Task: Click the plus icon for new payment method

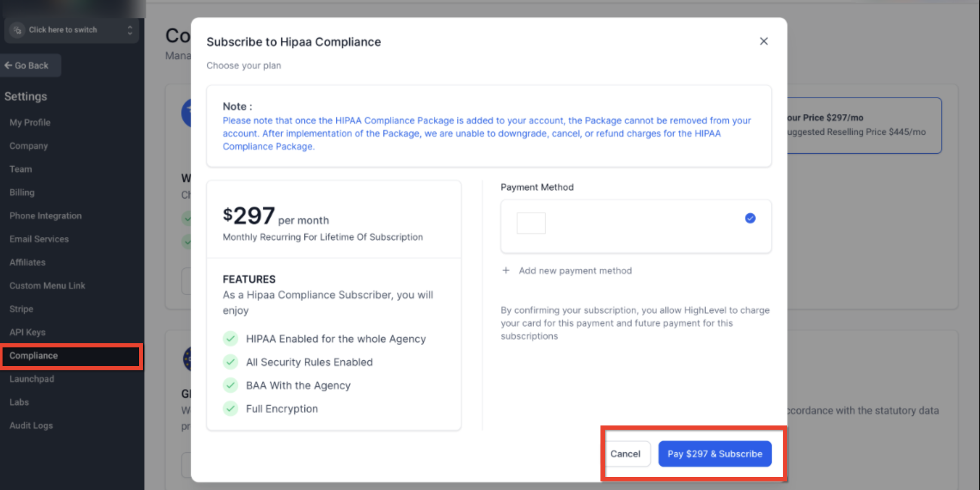Action: tap(506, 270)
